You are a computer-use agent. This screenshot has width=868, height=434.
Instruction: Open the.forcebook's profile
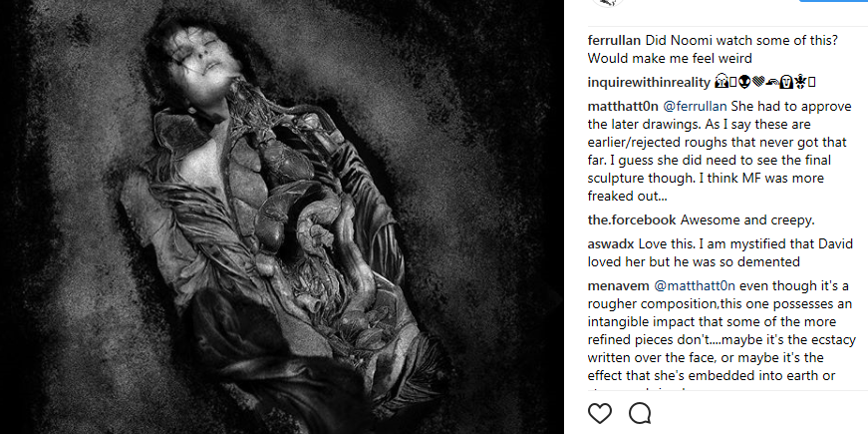(632, 220)
